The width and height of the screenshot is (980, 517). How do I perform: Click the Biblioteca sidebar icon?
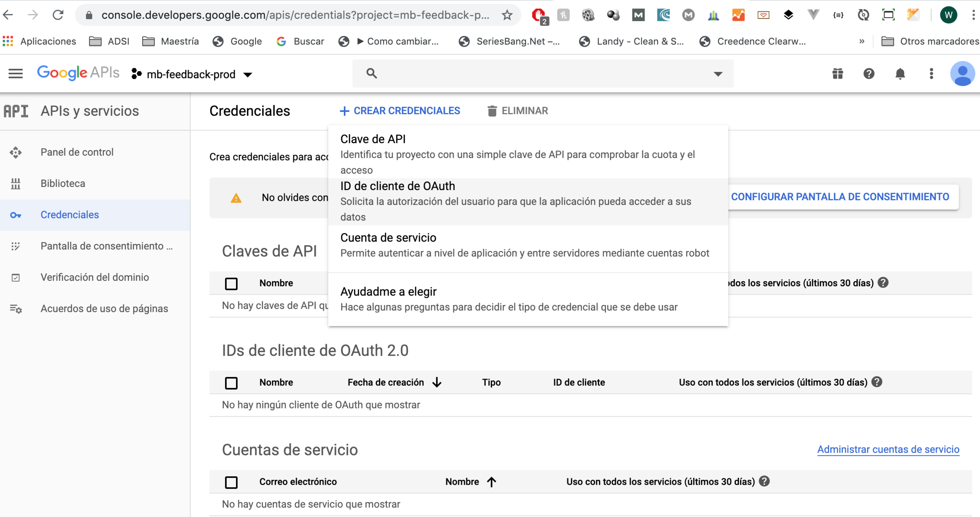(16, 184)
